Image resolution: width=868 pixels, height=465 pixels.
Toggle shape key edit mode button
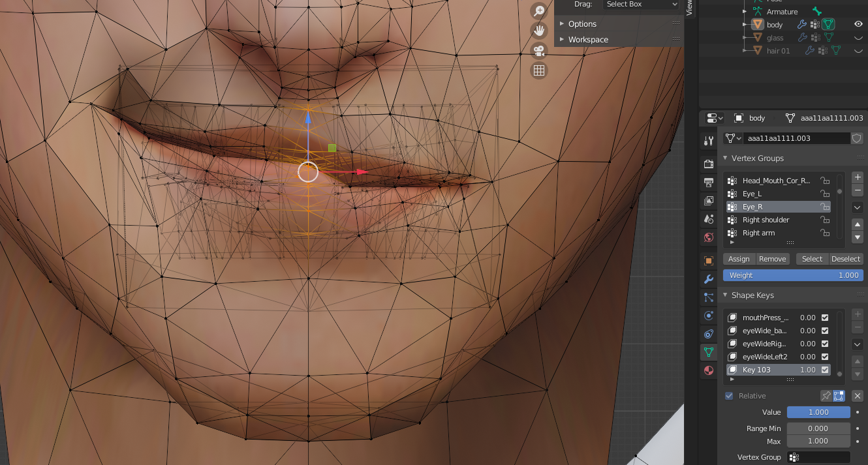click(x=839, y=396)
